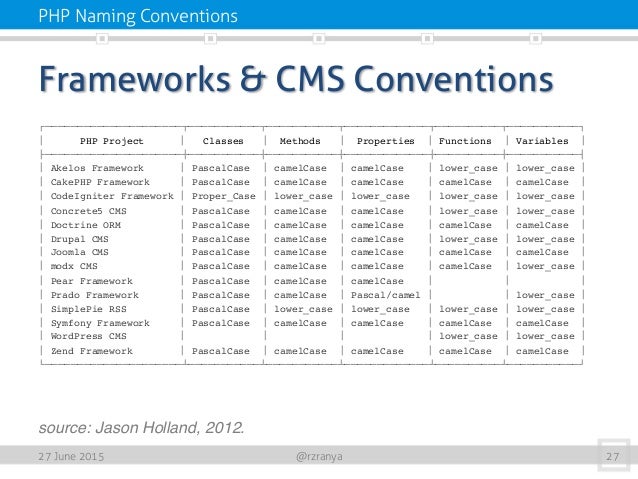Viewport: 638px width, 479px height.
Task: Click the Functions cell for Drupal CMS
Action: pos(468,239)
